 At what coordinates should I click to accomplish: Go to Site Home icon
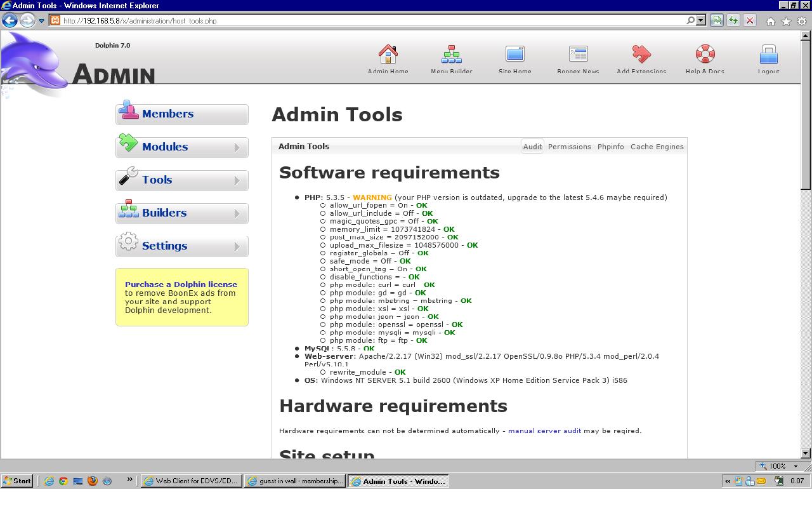coord(514,55)
